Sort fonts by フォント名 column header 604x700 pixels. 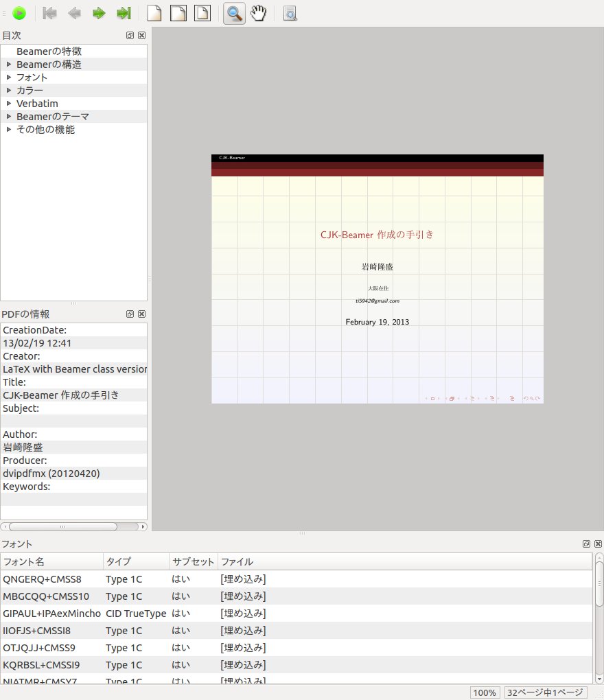point(51,561)
